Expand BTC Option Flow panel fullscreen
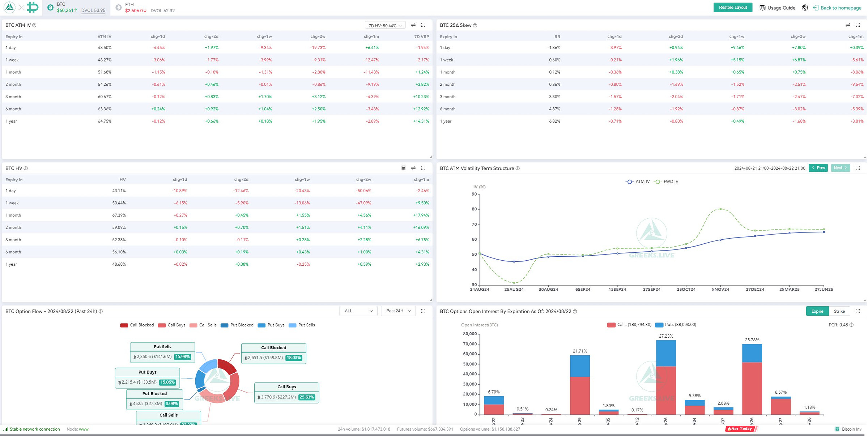 pyautogui.click(x=424, y=311)
